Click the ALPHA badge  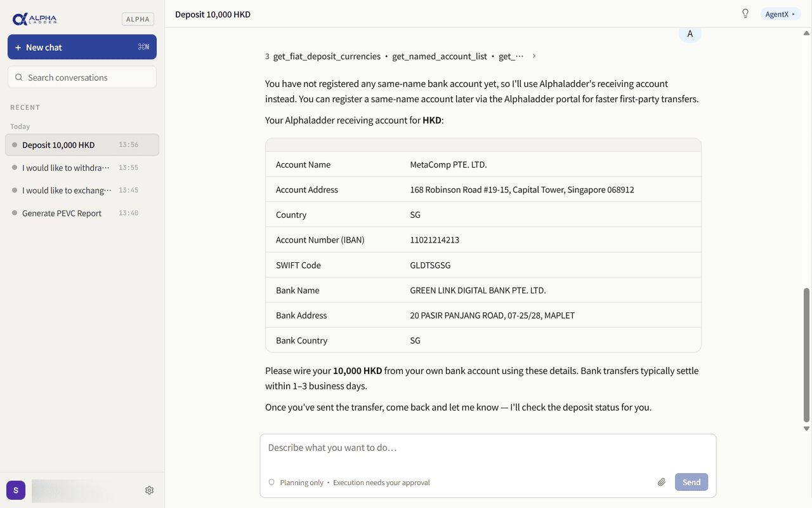click(x=138, y=19)
